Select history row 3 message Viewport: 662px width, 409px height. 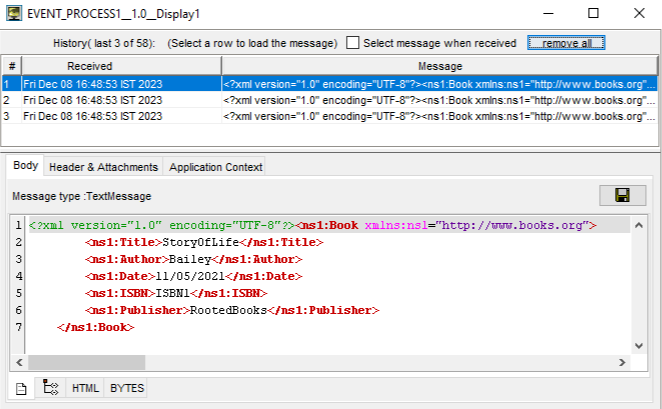(440, 116)
